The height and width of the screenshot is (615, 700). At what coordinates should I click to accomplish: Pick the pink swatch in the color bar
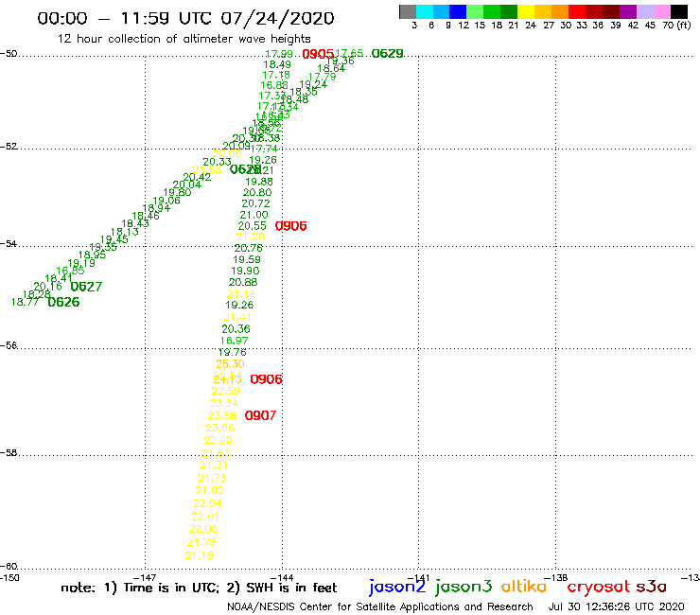tap(662, 11)
